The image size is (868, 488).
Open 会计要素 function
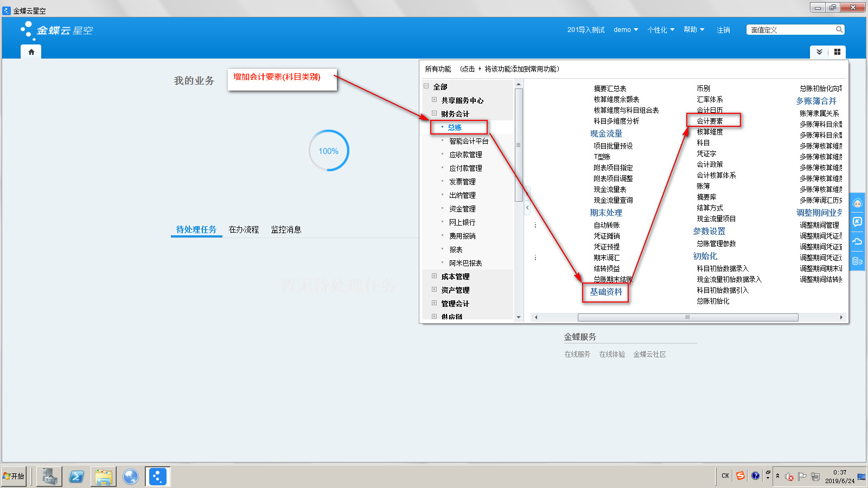(710, 121)
